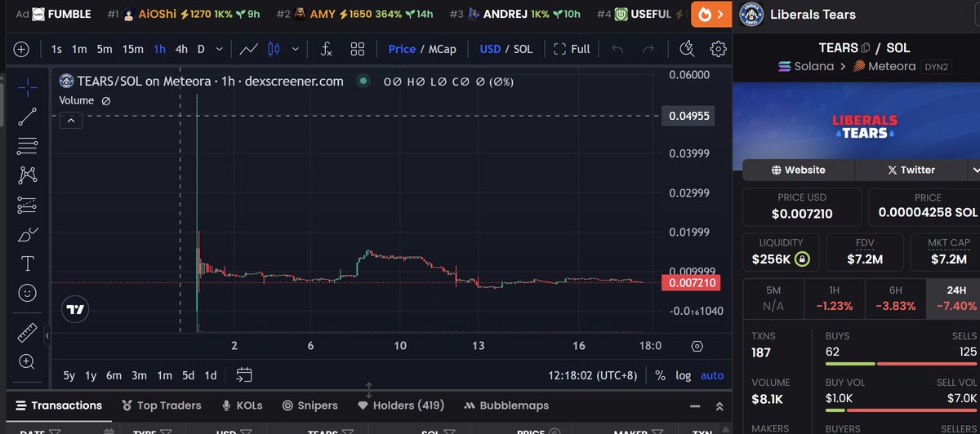Click the orange fire trending button
980x434 pixels.
(712, 14)
